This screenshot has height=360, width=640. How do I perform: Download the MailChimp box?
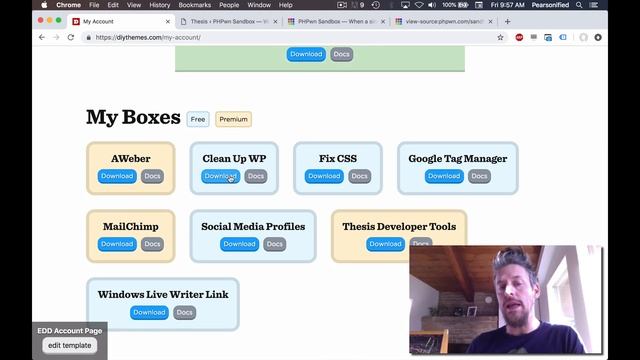point(117,244)
